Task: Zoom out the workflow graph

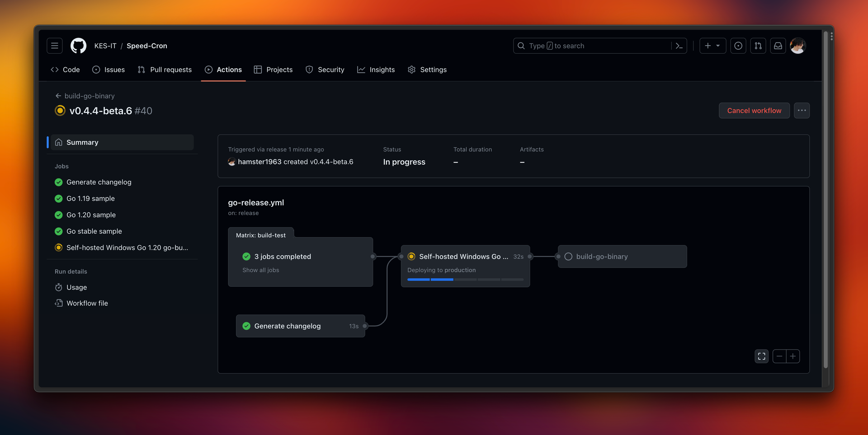Action: 779,356
